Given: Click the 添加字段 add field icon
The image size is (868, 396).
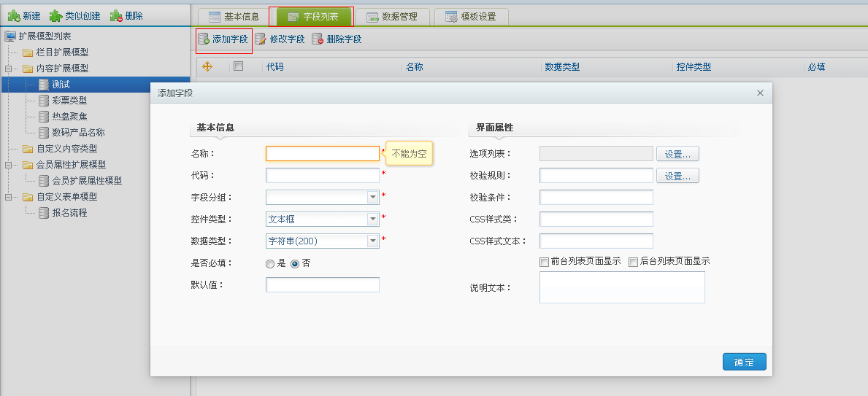Looking at the screenshot, I should 204,39.
